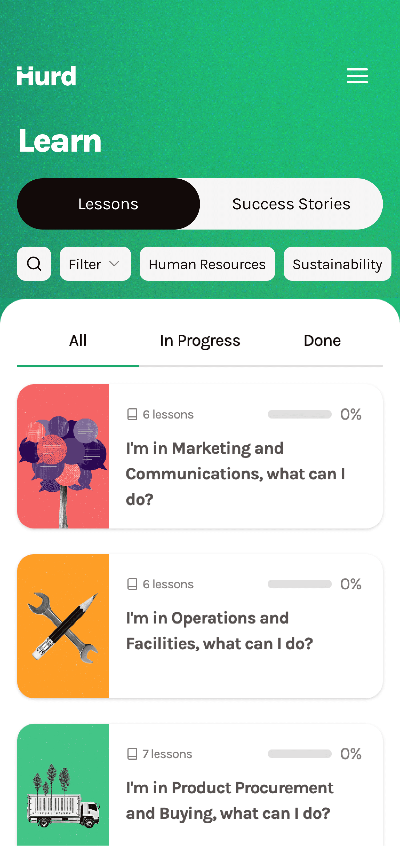Screen dimensions: 400x868
Task: Click book icon on Operations and Facilities card
Action: tap(132, 584)
